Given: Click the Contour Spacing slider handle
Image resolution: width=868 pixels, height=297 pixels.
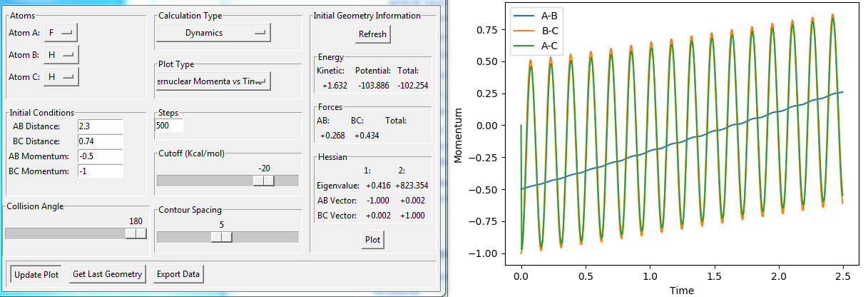Looking at the screenshot, I should click(222, 237).
